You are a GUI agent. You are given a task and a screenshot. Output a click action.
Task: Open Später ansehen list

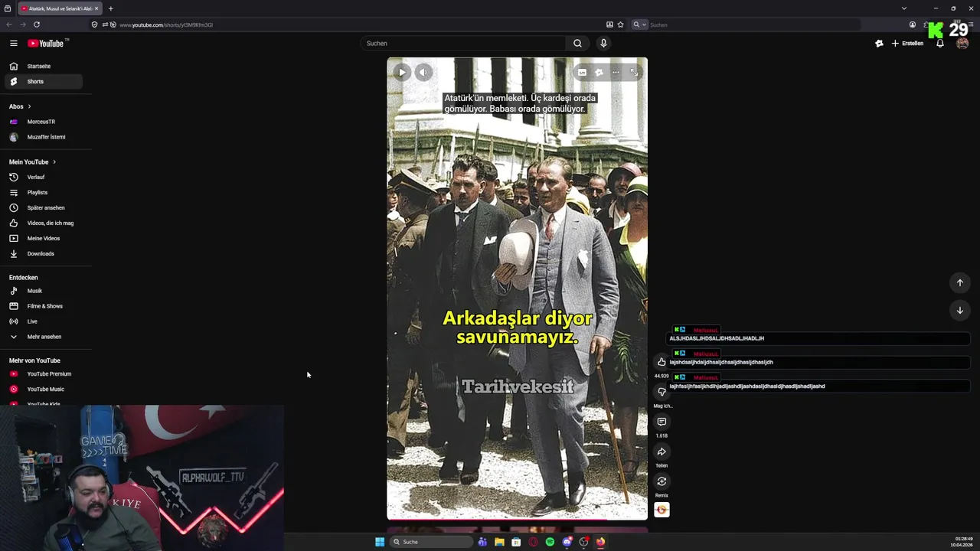point(44,208)
